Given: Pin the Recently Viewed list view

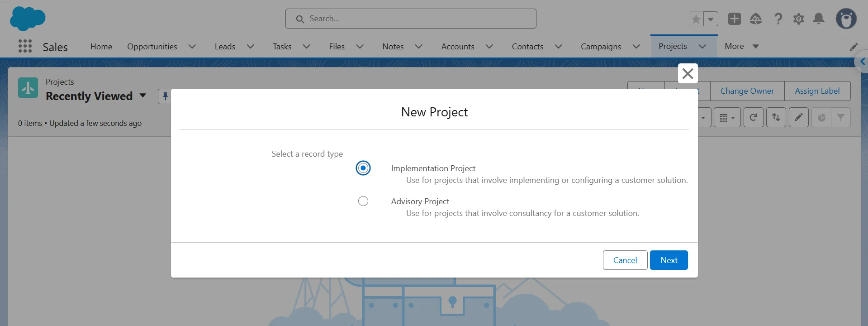Looking at the screenshot, I should point(165,96).
